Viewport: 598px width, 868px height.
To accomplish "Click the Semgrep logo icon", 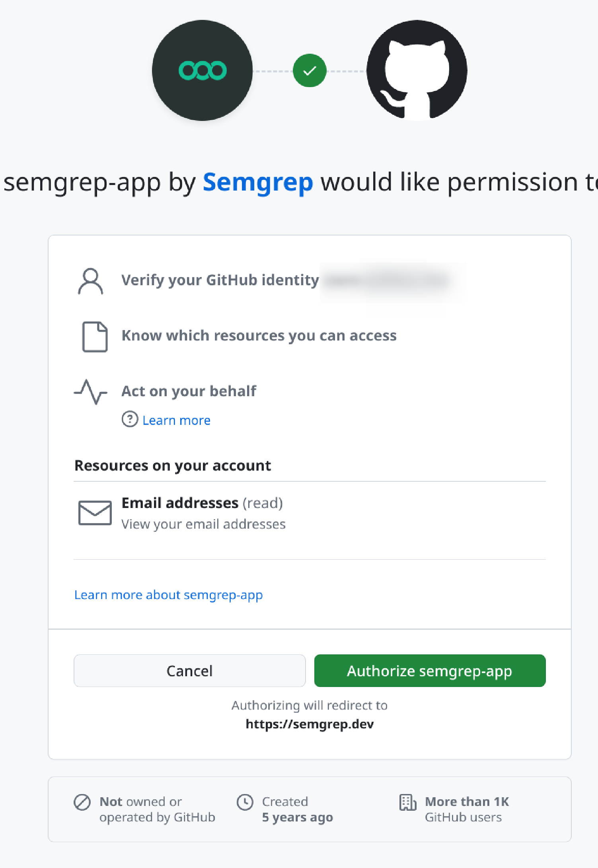I will tap(202, 71).
